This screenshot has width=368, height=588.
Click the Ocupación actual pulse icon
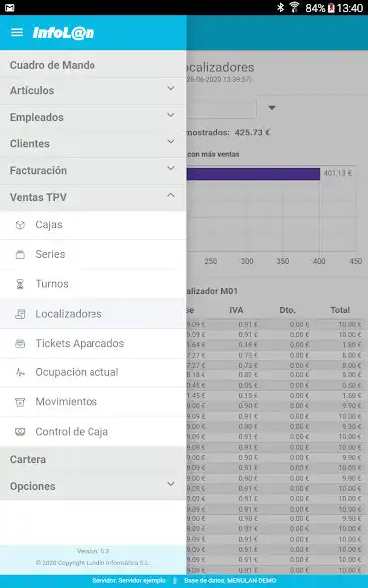click(x=20, y=372)
